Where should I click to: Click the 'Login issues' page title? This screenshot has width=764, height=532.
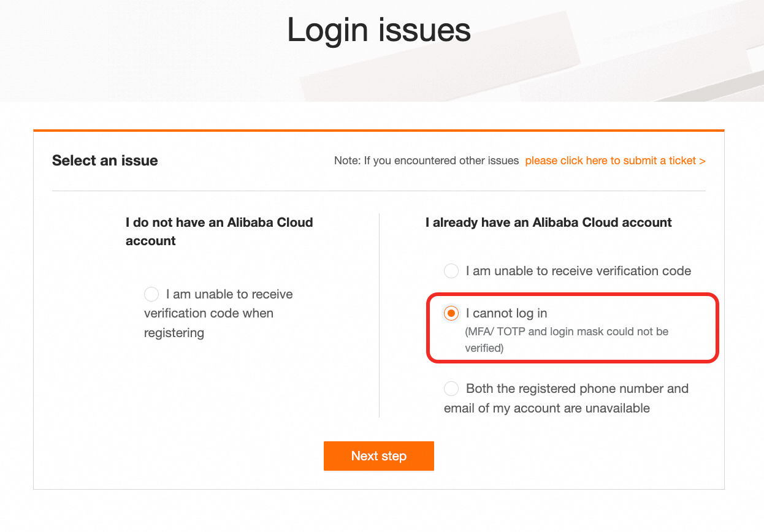click(x=379, y=30)
